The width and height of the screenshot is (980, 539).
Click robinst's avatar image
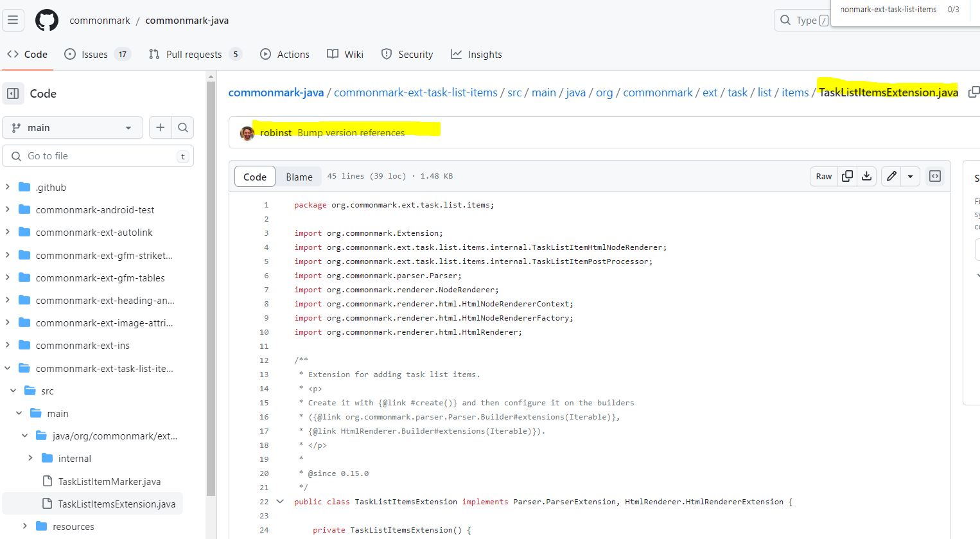pyautogui.click(x=247, y=133)
